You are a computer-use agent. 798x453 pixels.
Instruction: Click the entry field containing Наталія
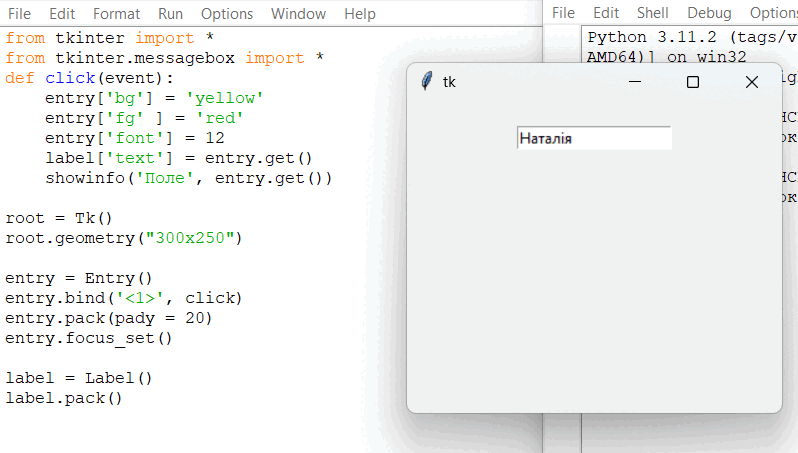pos(594,138)
